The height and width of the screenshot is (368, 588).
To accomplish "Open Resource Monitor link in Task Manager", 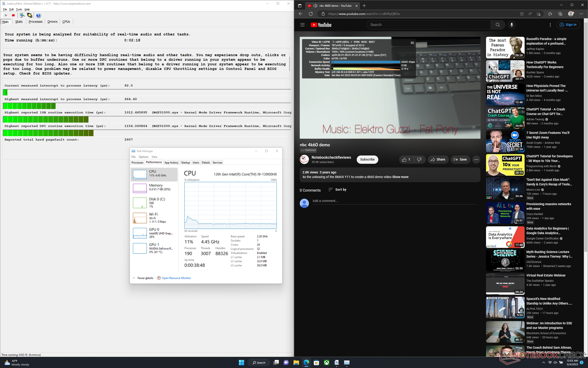I will 176,278.
